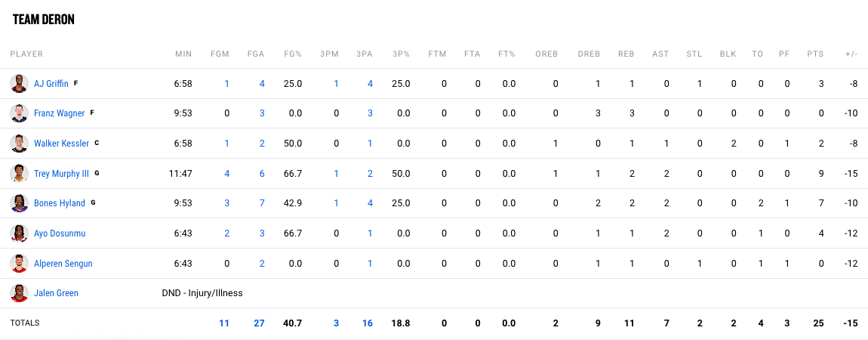Go to Walker Kessler's player page
Image resolution: width=868 pixels, height=340 pixels.
tap(61, 144)
